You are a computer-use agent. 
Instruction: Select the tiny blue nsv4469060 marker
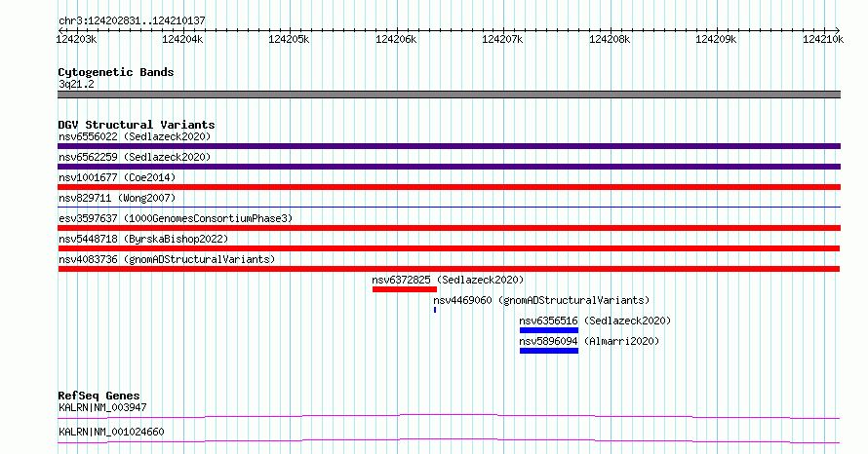435,310
